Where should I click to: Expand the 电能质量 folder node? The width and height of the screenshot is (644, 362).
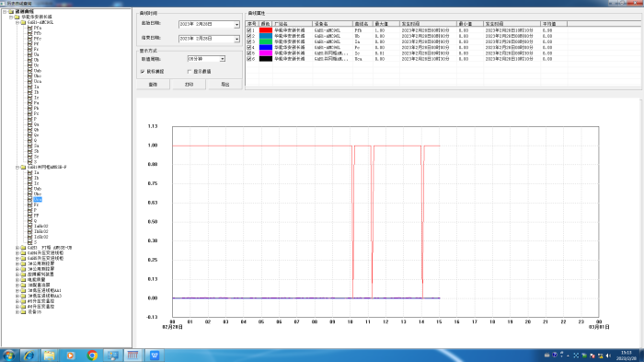pyautogui.click(x=17, y=280)
